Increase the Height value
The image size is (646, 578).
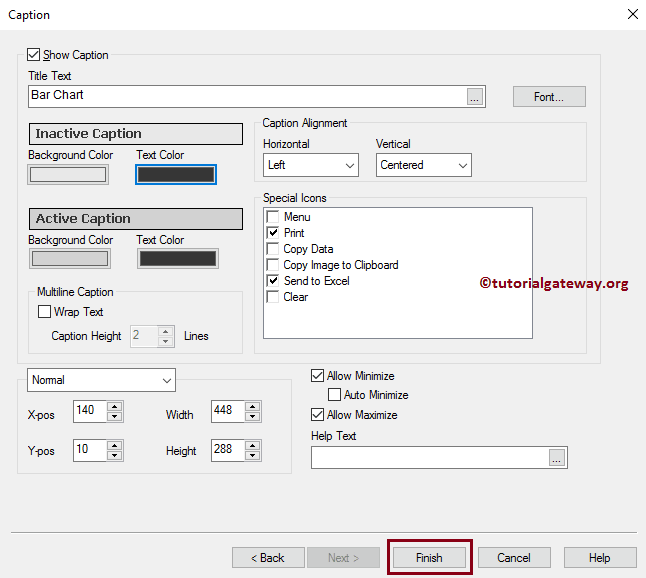pyautogui.click(x=253, y=445)
